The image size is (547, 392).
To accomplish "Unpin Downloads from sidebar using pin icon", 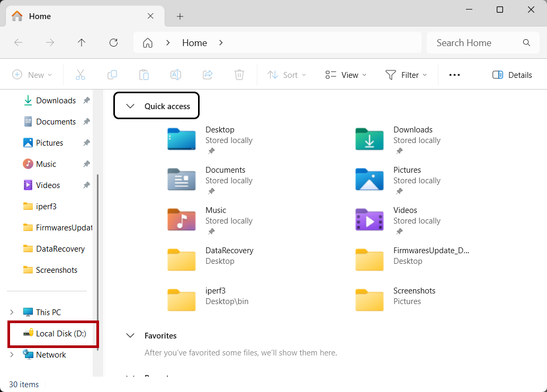I will [86, 101].
